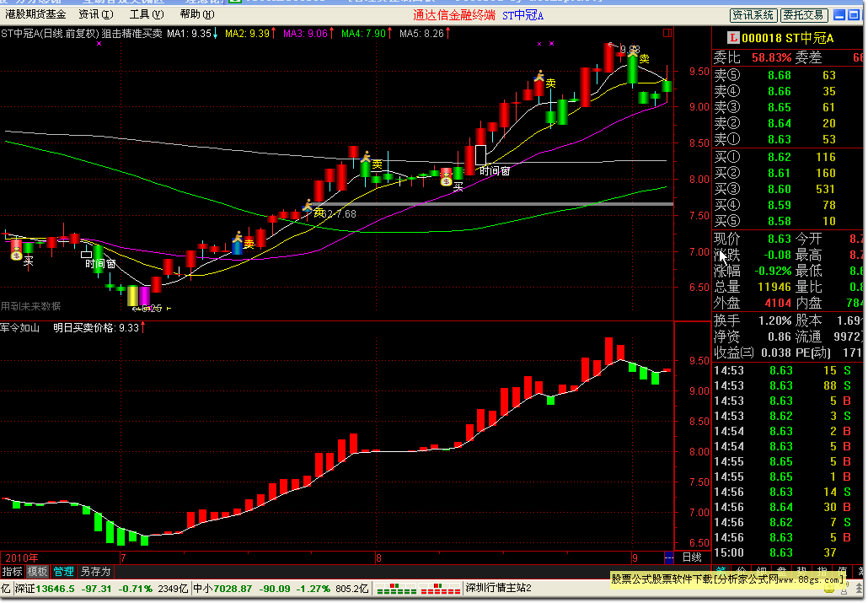Click the MA3: 9.06 indicator label
This screenshot has width=868, height=603.
[x=308, y=34]
